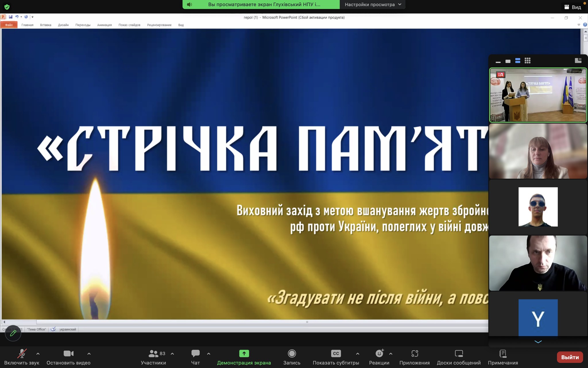Viewport: 588px width, 368px height.
Task: Click the PowerPoint undo icon
Action: tap(17, 17)
